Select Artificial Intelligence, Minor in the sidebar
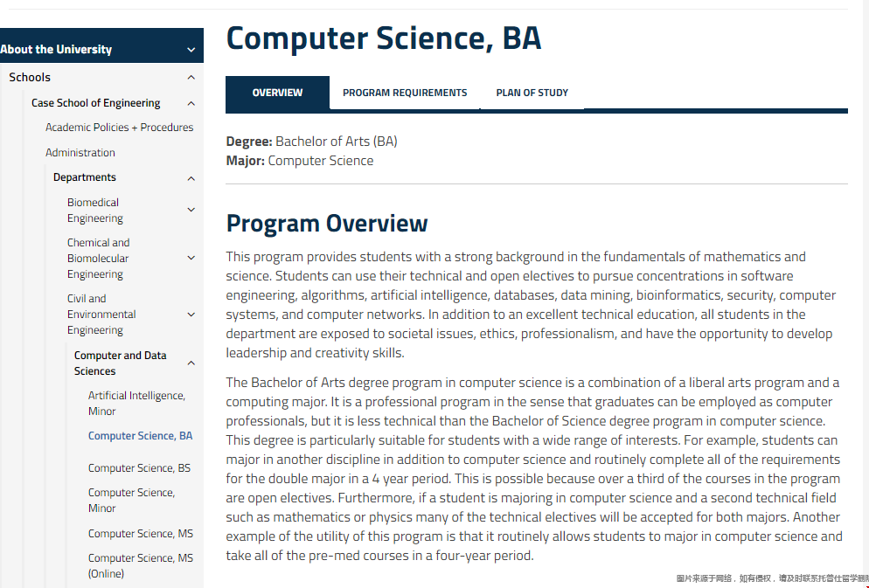Viewport: 869px width, 588px height. [x=136, y=403]
